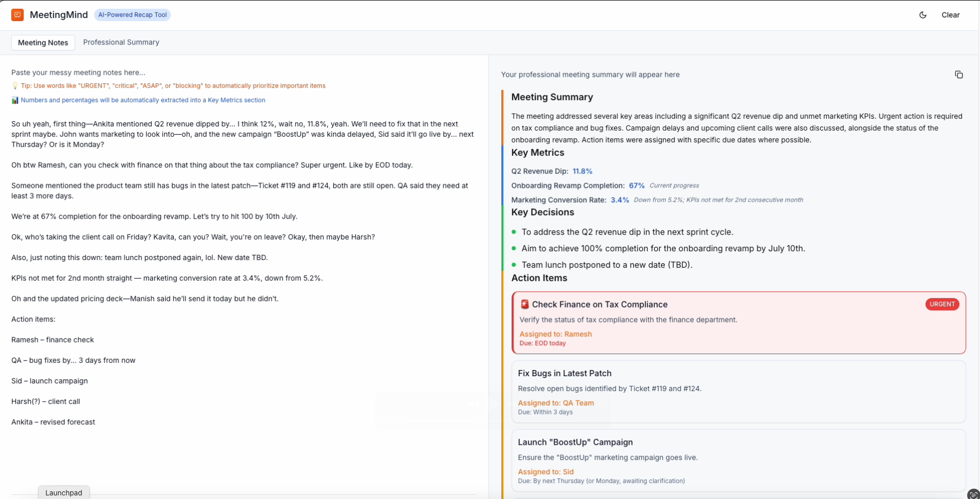Click the 11.8% Q2 Revenue Dip metric

(582, 171)
